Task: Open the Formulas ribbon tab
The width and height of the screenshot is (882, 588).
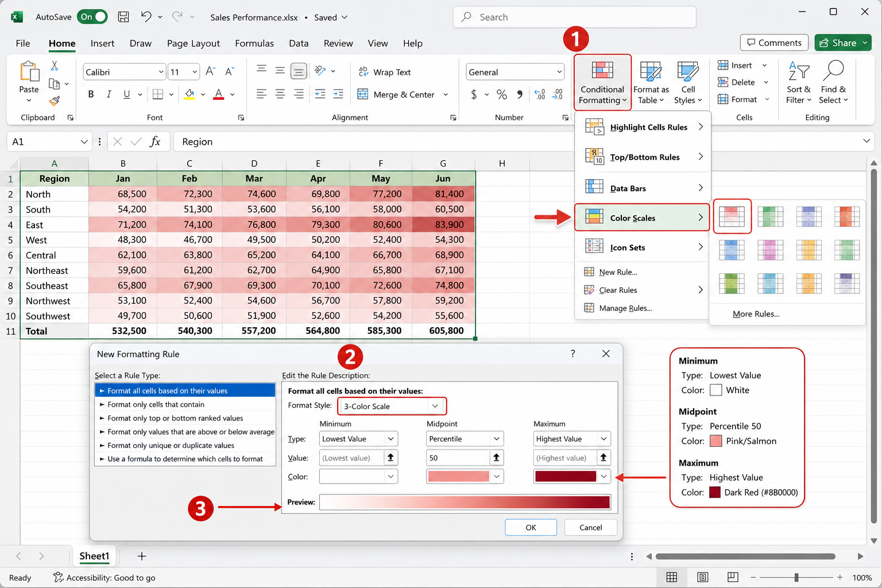Action: point(254,43)
